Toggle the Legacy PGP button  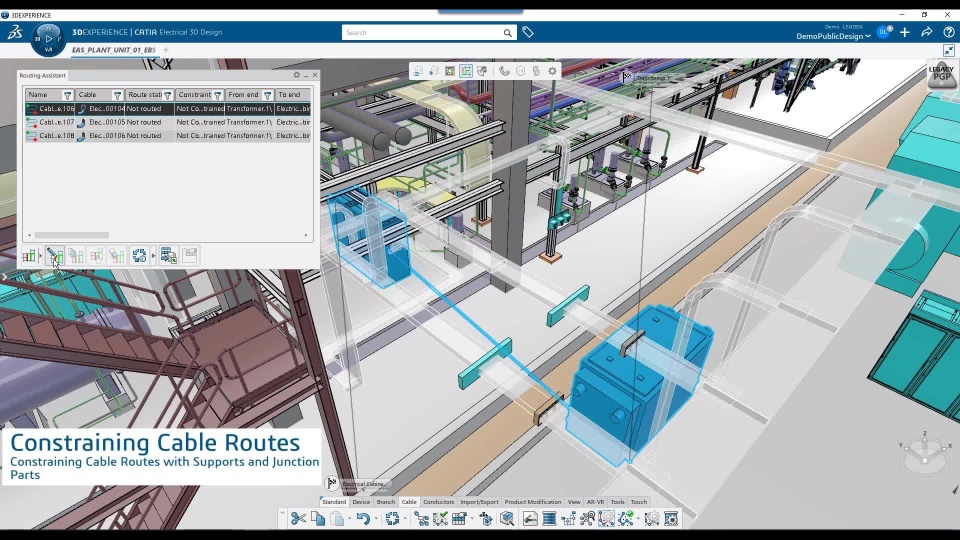[941, 75]
